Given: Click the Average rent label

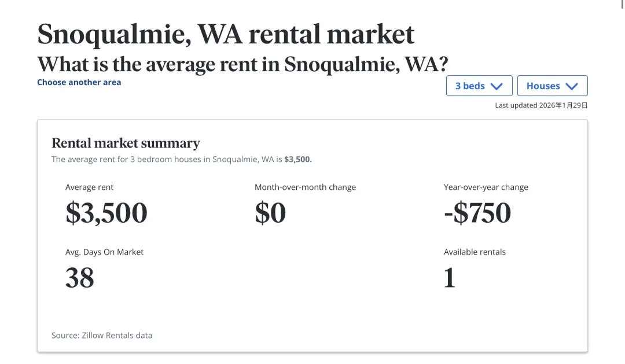Looking at the screenshot, I should (89, 187).
